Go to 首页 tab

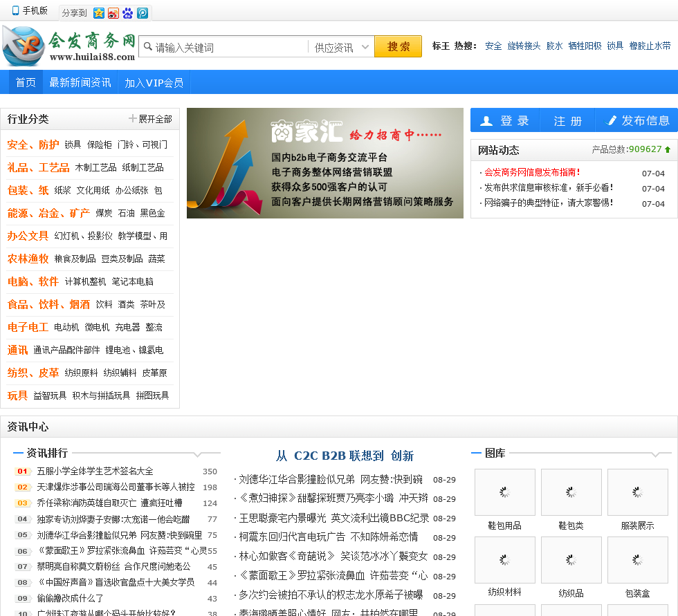click(x=26, y=82)
